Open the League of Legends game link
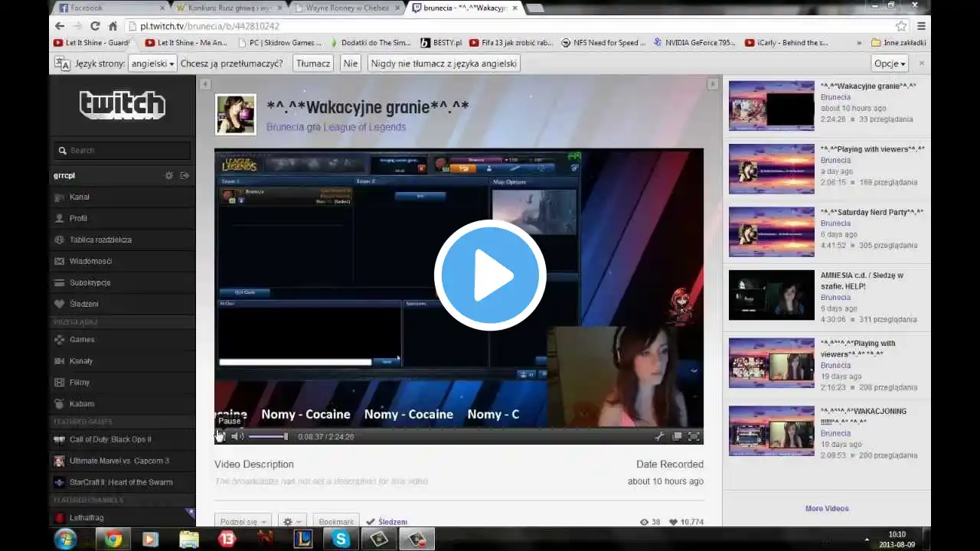Screen dimensions: 980x551 click(x=364, y=127)
